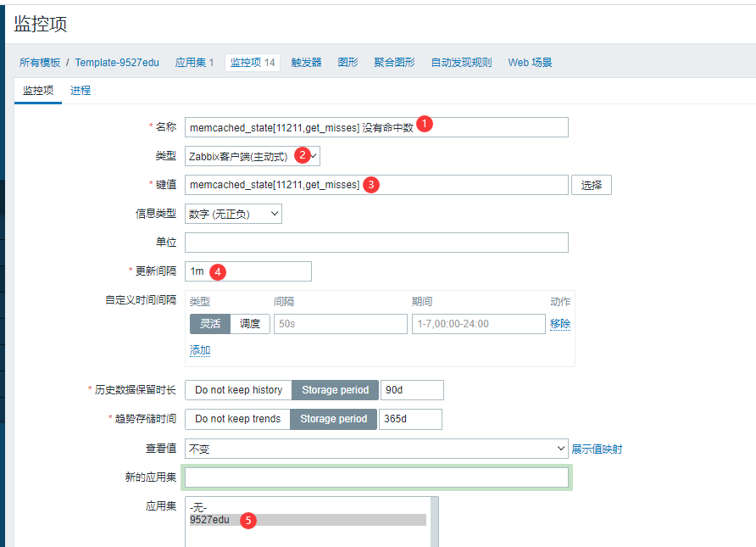
Task: Click the 添加 link for custom intervals
Action: pyautogui.click(x=200, y=350)
